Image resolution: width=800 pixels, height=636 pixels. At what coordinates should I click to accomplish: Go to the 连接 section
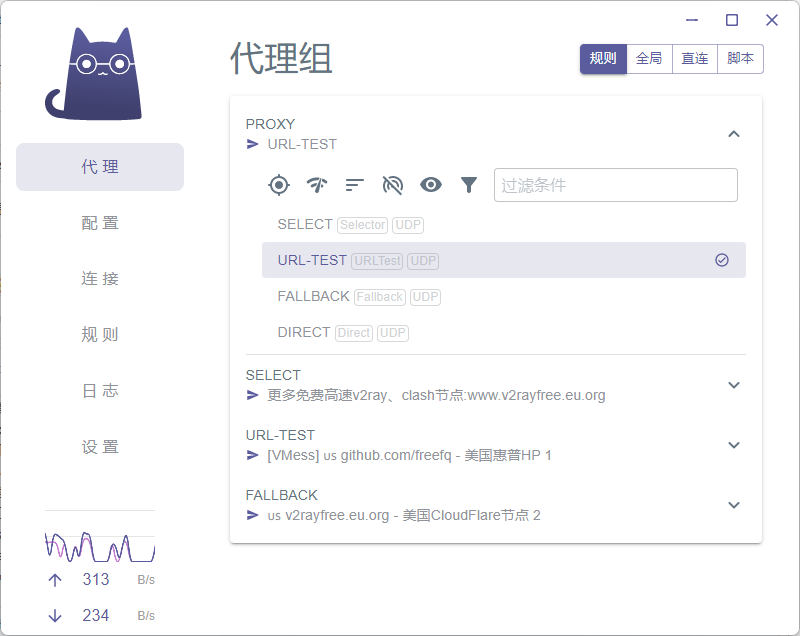pos(100,278)
